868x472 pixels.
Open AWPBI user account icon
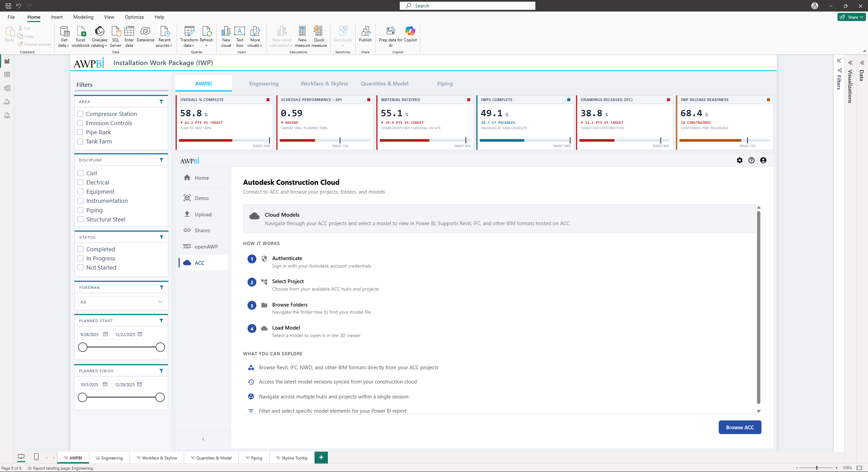763,160
